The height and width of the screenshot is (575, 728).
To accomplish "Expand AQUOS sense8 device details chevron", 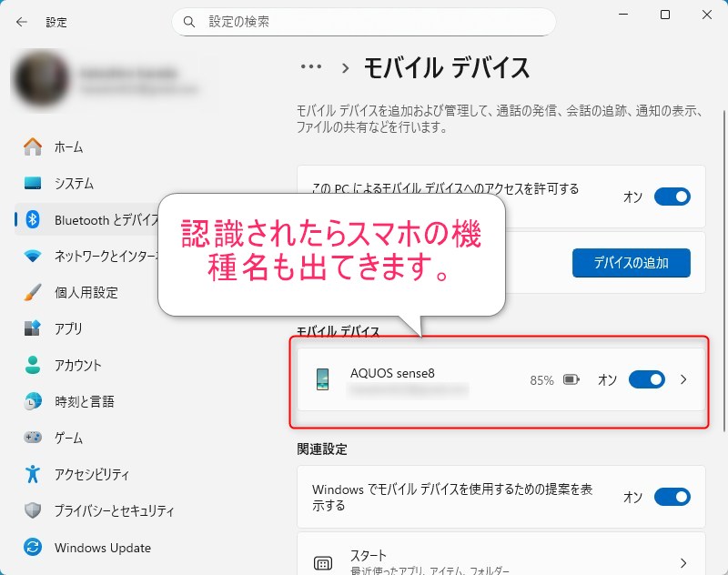I will tap(684, 379).
